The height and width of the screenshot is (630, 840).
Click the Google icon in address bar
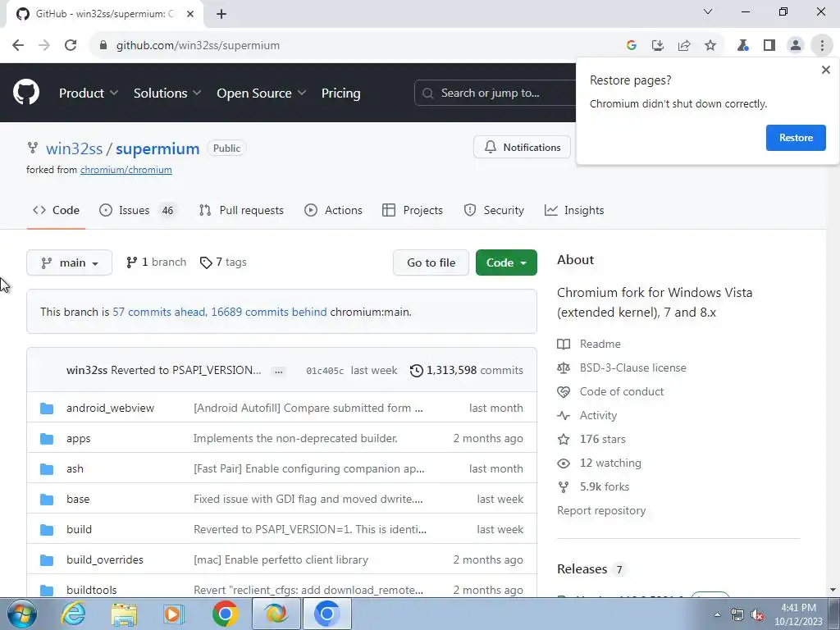coord(632,46)
